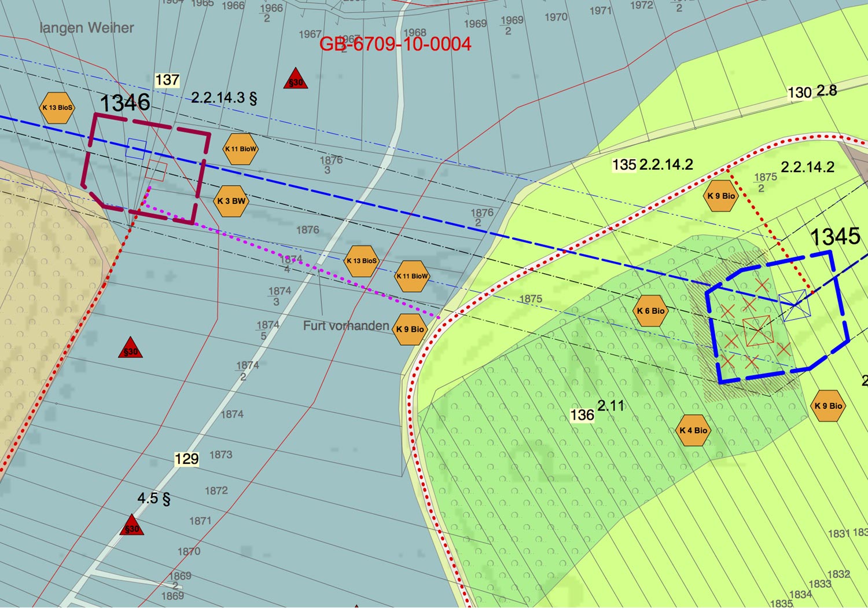
Task: Click small blue square inside 1346 dashed box
Action: click(x=136, y=149)
